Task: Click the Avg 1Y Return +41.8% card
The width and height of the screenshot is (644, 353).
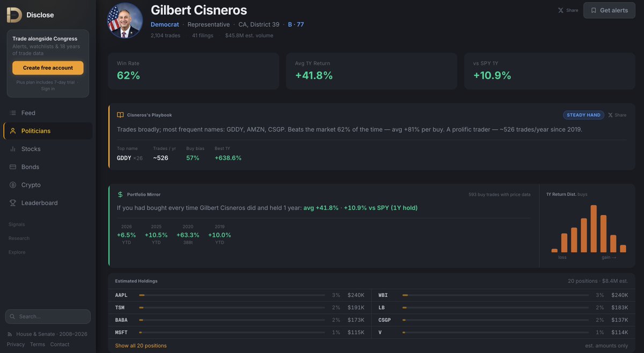Action: pos(371,71)
